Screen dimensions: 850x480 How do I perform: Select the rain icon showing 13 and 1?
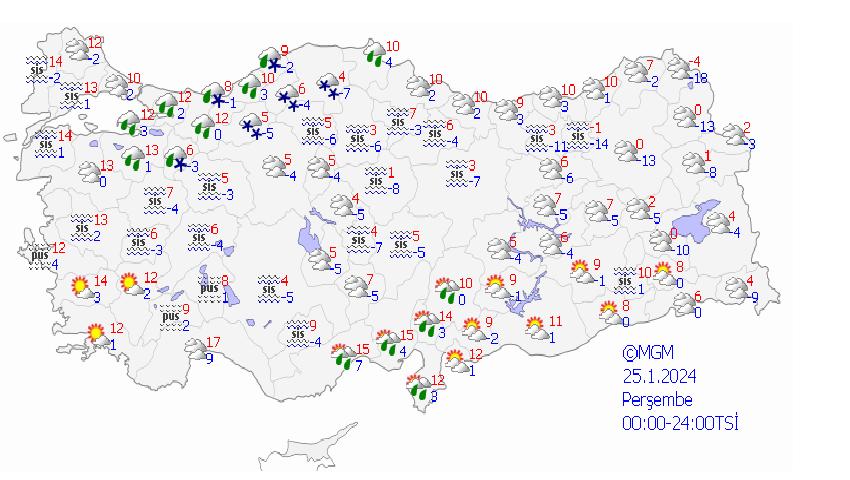pyautogui.click(x=133, y=158)
